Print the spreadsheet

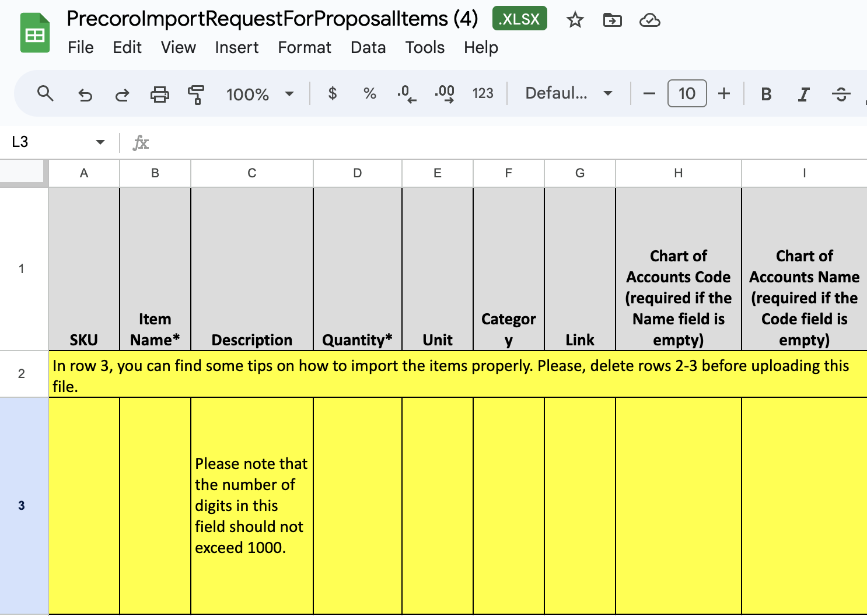[x=159, y=94]
